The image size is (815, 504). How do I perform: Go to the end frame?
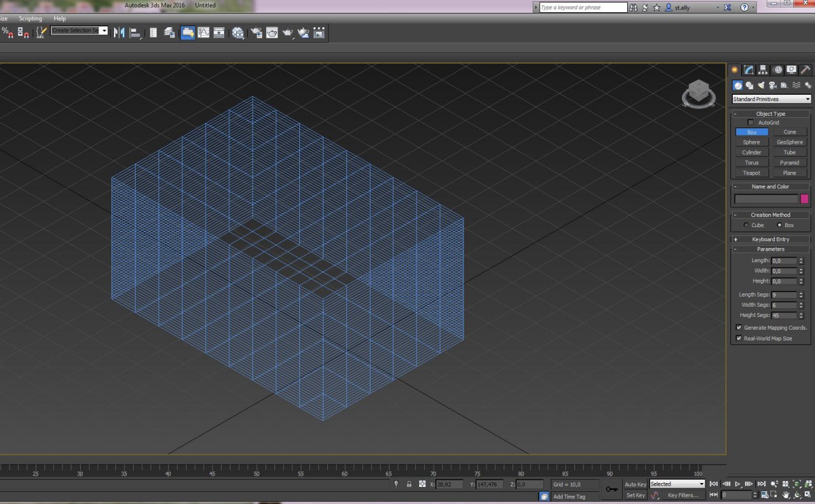click(x=762, y=484)
